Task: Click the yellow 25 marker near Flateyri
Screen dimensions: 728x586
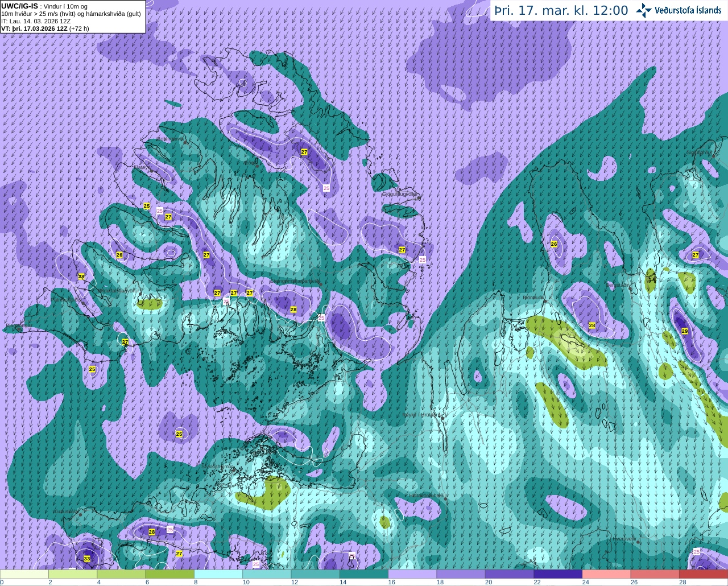Action: click(x=147, y=206)
